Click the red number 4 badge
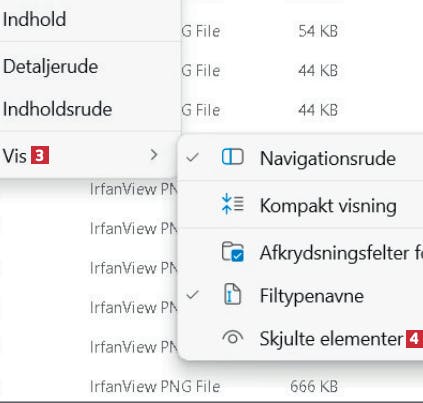 [x=414, y=339]
